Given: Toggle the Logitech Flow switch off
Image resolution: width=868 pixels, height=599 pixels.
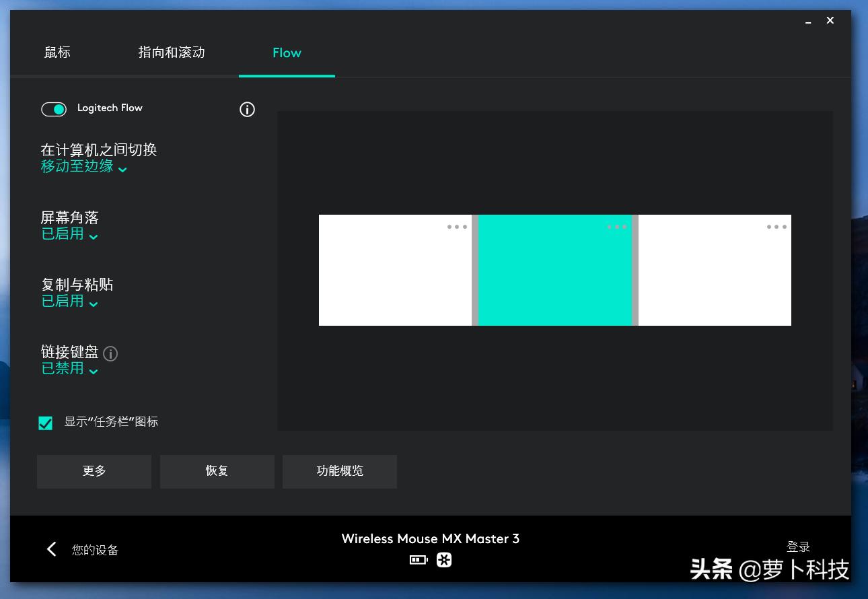Looking at the screenshot, I should 54,109.
